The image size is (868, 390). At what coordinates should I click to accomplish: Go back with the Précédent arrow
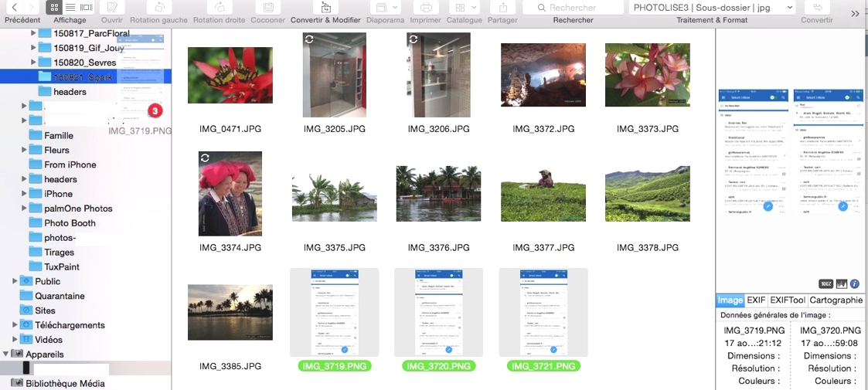(14, 7)
